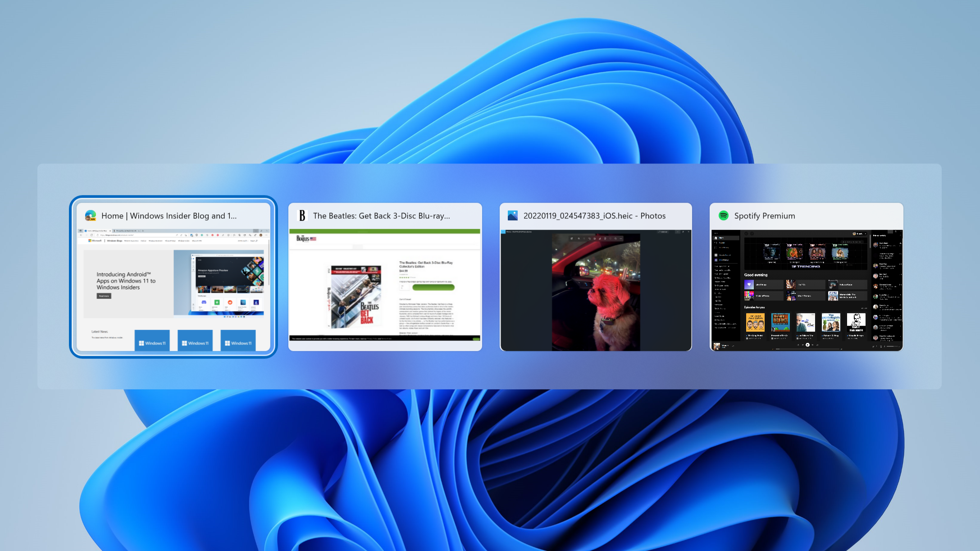This screenshot has height=551, width=980.
Task: Click the first podcast cover under Episodes for you
Action: tap(755, 323)
